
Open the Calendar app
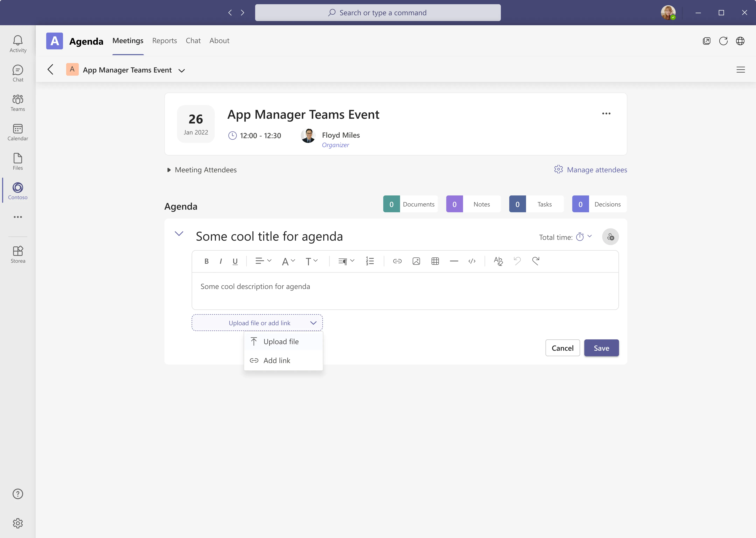(x=18, y=133)
